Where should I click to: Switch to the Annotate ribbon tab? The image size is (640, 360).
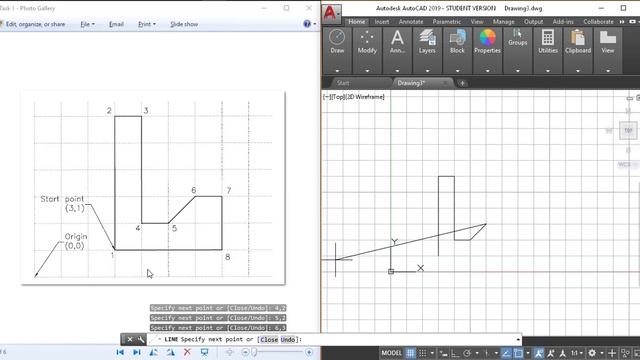click(411, 22)
